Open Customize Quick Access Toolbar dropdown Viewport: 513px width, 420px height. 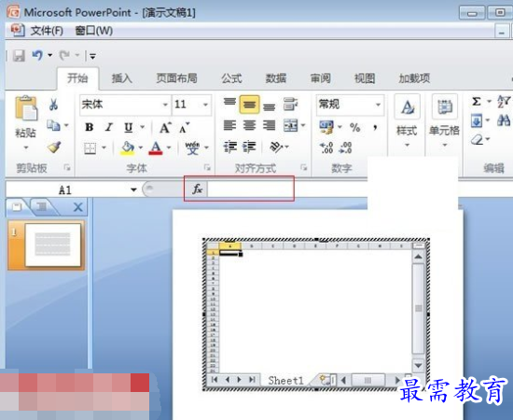(x=92, y=56)
